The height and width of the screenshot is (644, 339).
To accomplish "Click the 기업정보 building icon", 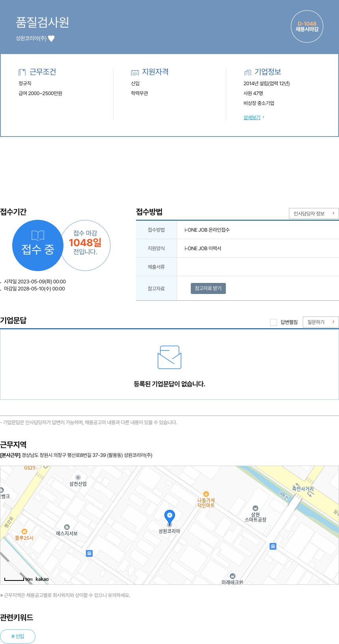I will [x=248, y=72].
